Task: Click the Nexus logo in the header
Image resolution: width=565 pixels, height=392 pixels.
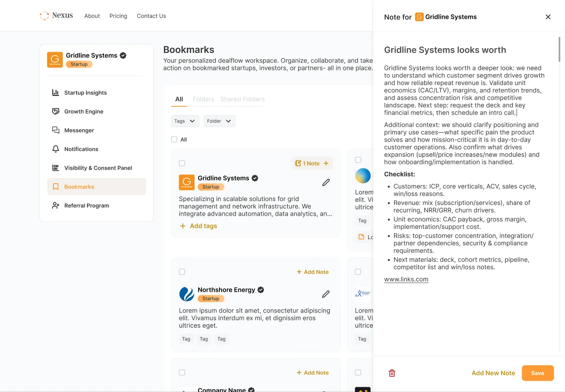Action: [56, 16]
